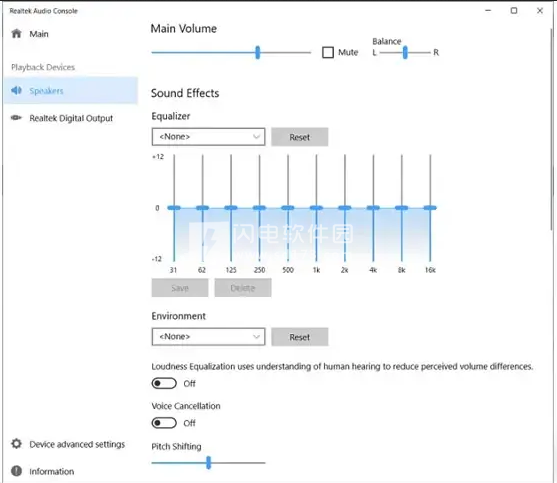Click the 250 Hz equalizer band handle
557x483 pixels.
(x=259, y=208)
